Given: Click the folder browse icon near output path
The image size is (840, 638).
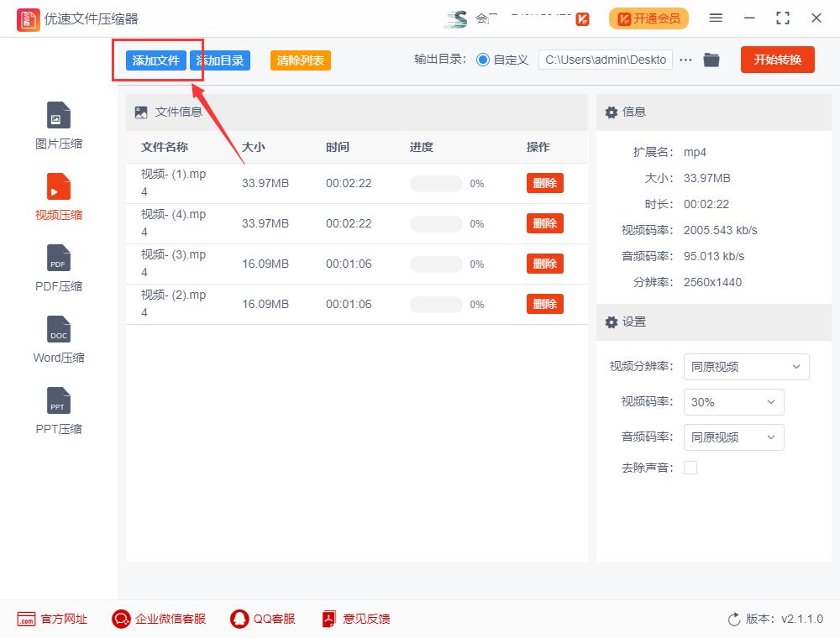Looking at the screenshot, I should [711, 60].
